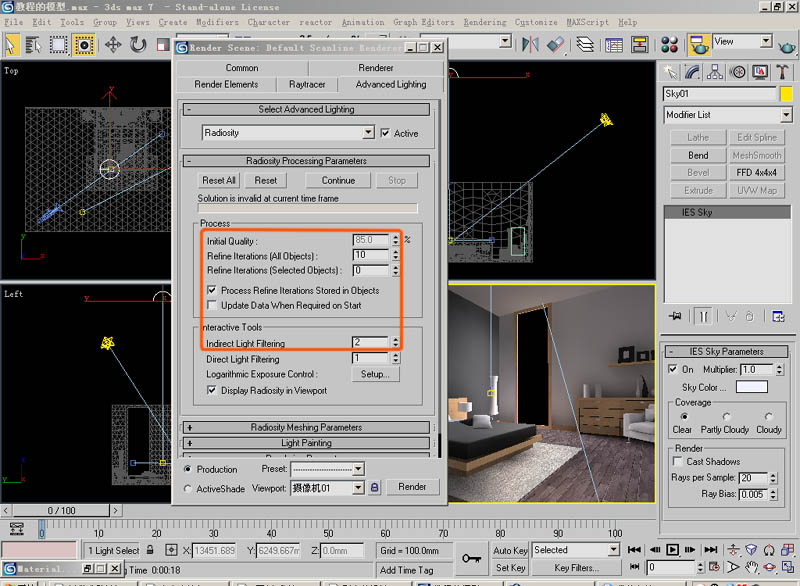800x586 pixels.
Task: Select the Production radio button
Action: pyautogui.click(x=188, y=469)
